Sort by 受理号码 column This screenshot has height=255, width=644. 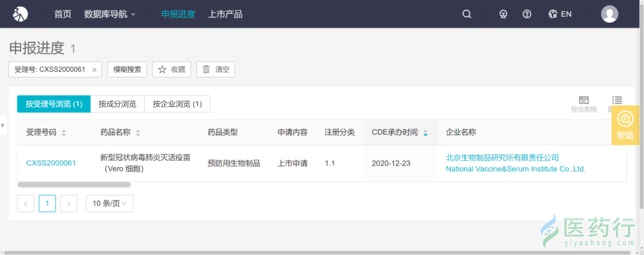tap(64, 133)
